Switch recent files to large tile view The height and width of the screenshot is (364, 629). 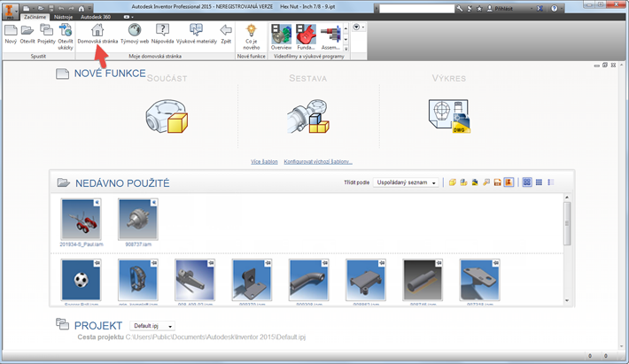click(527, 182)
